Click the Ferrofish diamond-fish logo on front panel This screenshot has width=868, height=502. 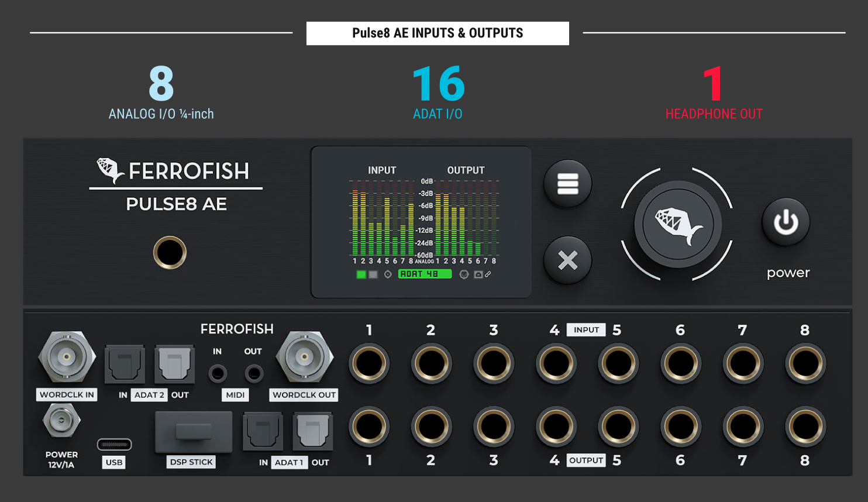109,170
